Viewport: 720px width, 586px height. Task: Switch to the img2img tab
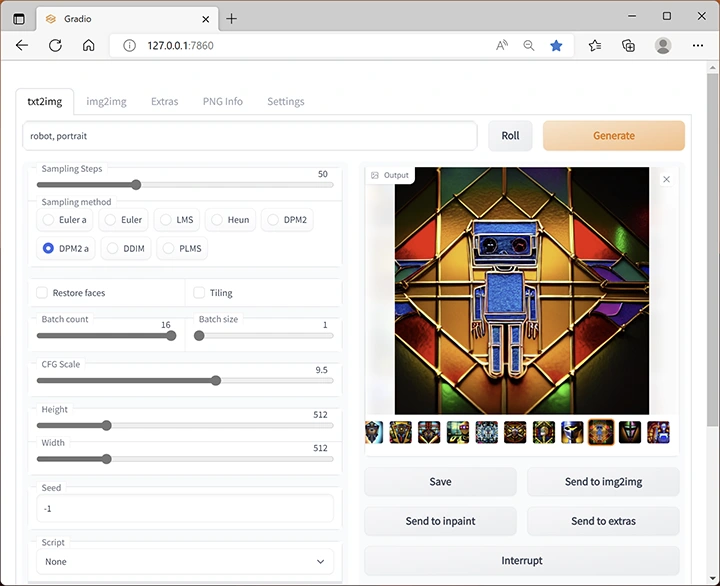(x=107, y=101)
